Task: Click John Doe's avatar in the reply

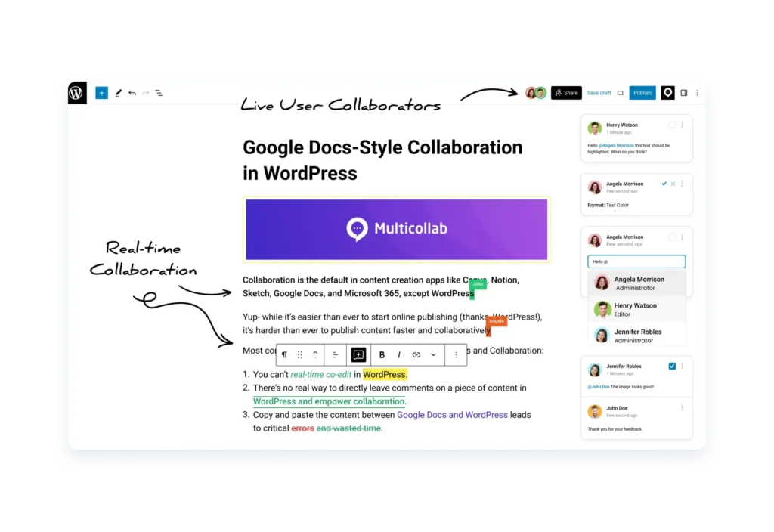Action: click(595, 411)
